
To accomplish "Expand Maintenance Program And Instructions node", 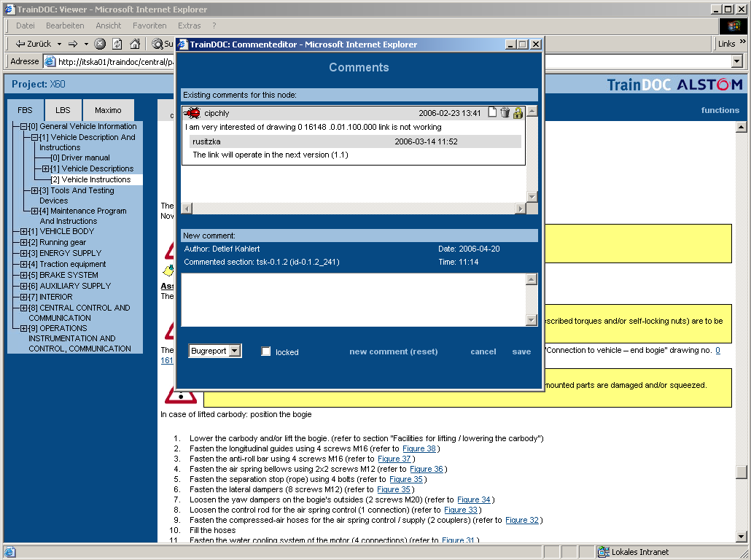I will pos(34,211).
